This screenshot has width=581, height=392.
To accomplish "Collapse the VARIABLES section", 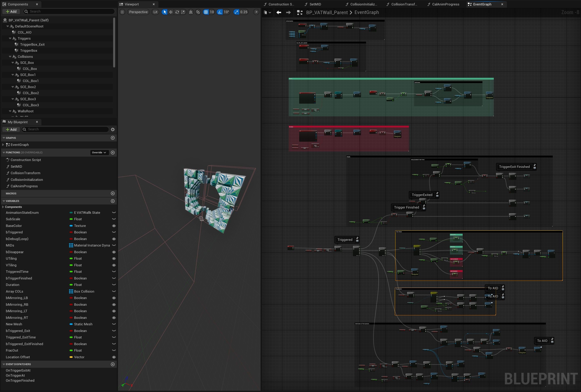I will click(x=4, y=201).
